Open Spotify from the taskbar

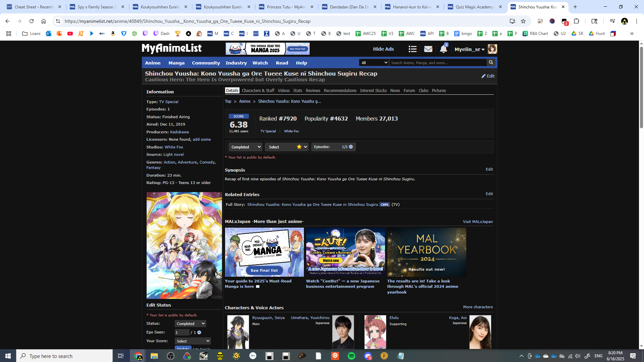352,356
